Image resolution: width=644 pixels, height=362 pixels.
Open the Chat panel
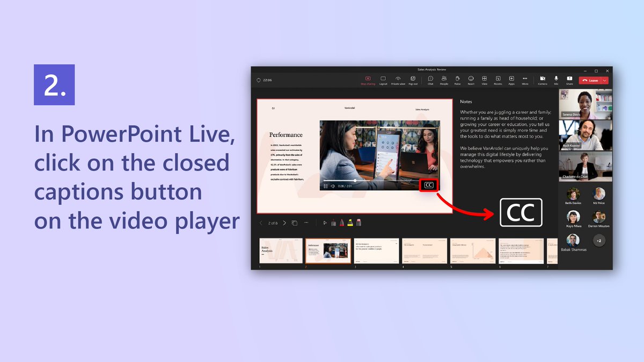(x=430, y=80)
